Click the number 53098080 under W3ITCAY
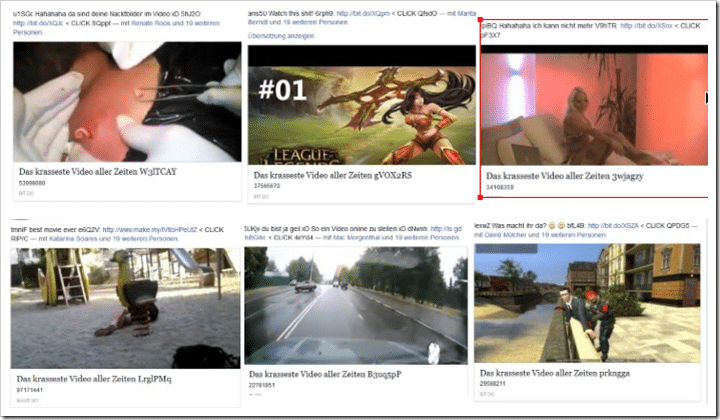Image resolution: width=720 pixels, height=420 pixels. [32, 183]
